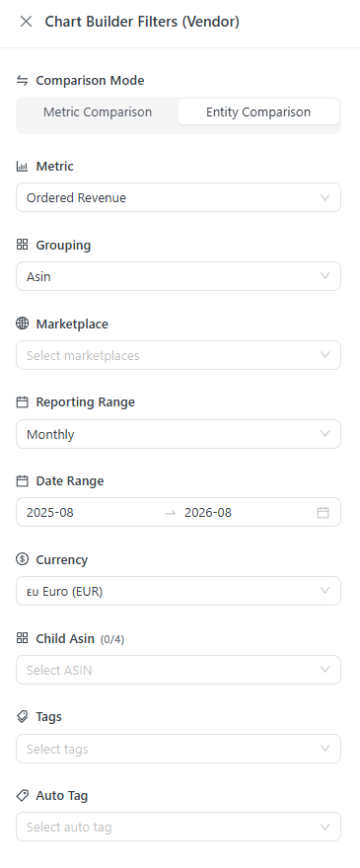The image size is (360, 868).
Task: Open the Select ASIN dropdown
Action: click(x=179, y=670)
